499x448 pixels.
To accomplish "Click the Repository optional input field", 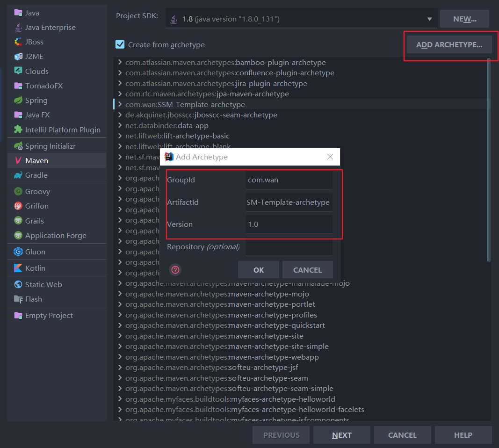I will coord(289,247).
